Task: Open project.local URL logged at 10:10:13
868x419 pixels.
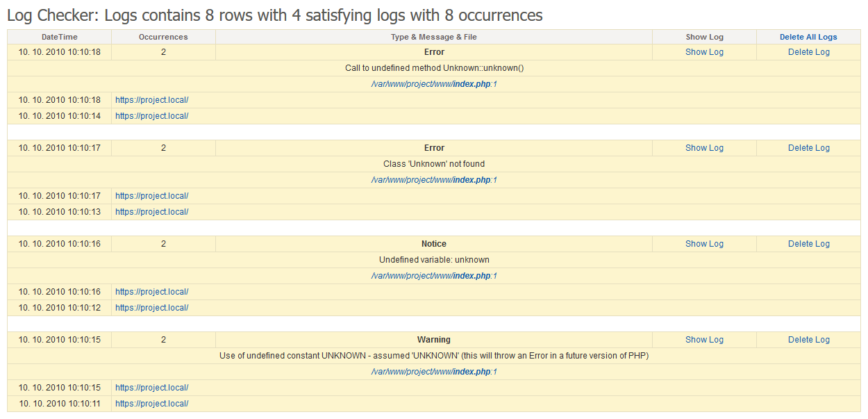Action: (151, 212)
